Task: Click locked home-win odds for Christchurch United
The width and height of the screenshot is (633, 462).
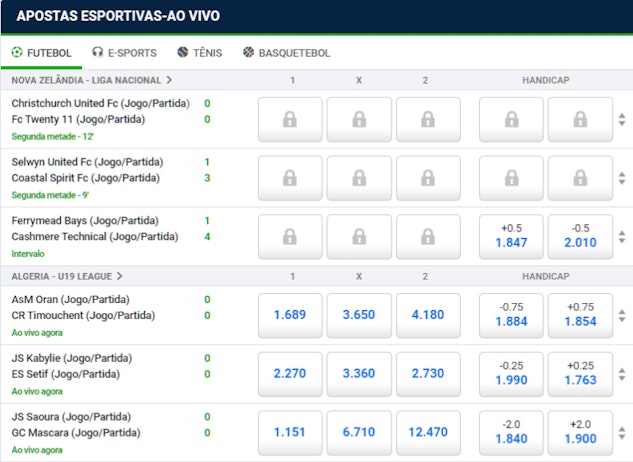Action: (290, 120)
